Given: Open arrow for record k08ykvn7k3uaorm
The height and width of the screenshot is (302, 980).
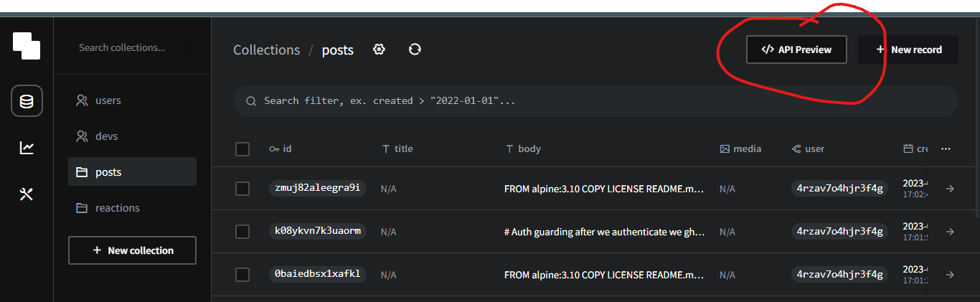Looking at the screenshot, I should pyautogui.click(x=950, y=232).
